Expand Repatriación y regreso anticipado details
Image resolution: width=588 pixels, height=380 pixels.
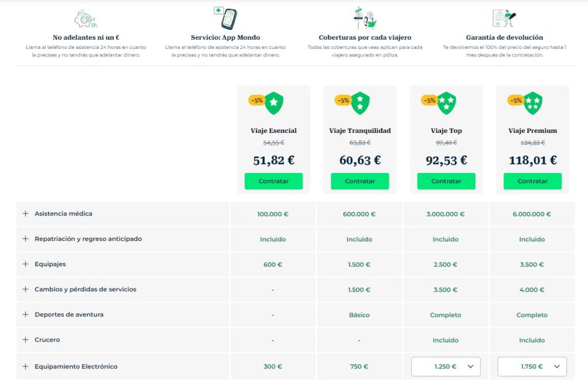(x=25, y=239)
